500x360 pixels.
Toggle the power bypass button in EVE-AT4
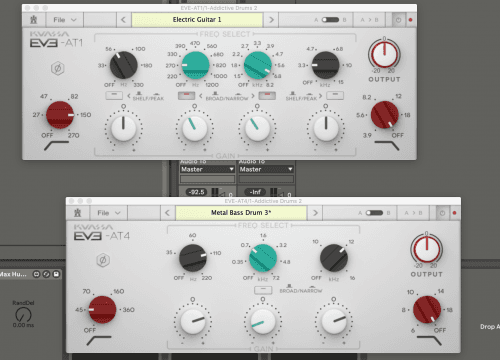(x=442, y=213)
